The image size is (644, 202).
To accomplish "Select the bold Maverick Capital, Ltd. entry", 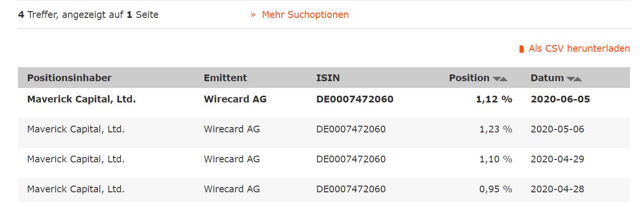I will click(x=82, y=100).
